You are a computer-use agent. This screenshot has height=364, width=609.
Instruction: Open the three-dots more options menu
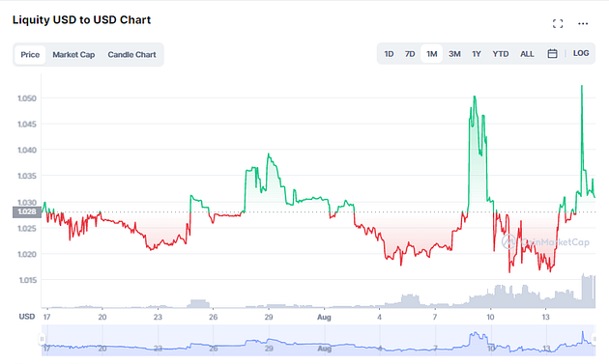tap(583, 24)
